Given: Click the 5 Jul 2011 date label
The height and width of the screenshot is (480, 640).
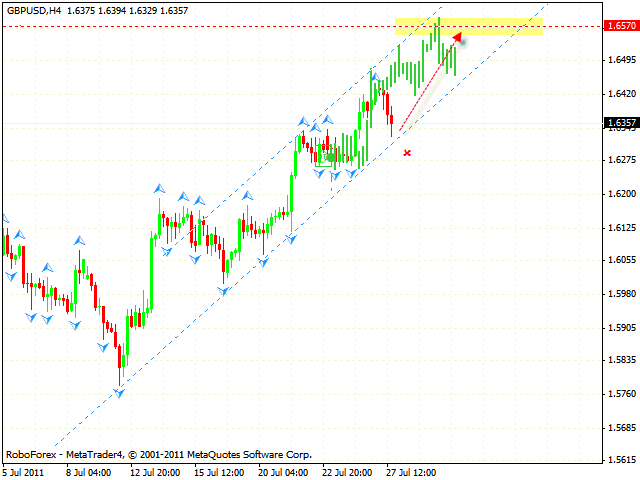Looking at the screenshot, I should (24, 473).
